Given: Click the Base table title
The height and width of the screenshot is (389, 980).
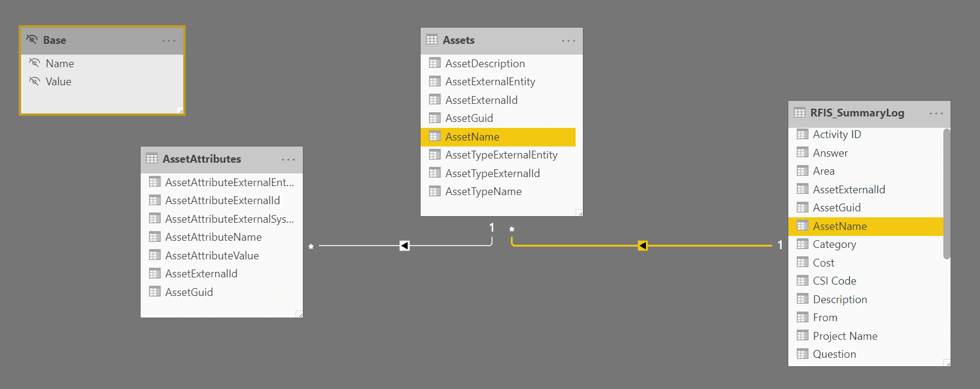Looking at the screenshot, I should click(55, 40).
